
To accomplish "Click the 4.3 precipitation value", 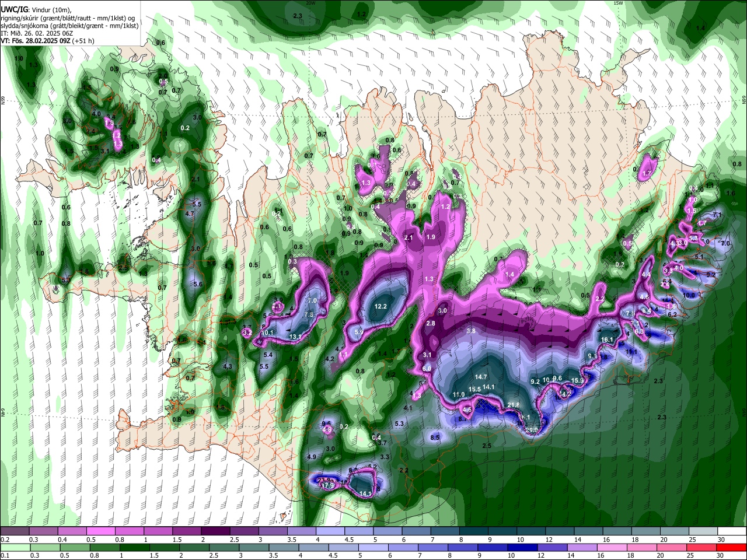I will pyautogui.click(x=228, y=366).
